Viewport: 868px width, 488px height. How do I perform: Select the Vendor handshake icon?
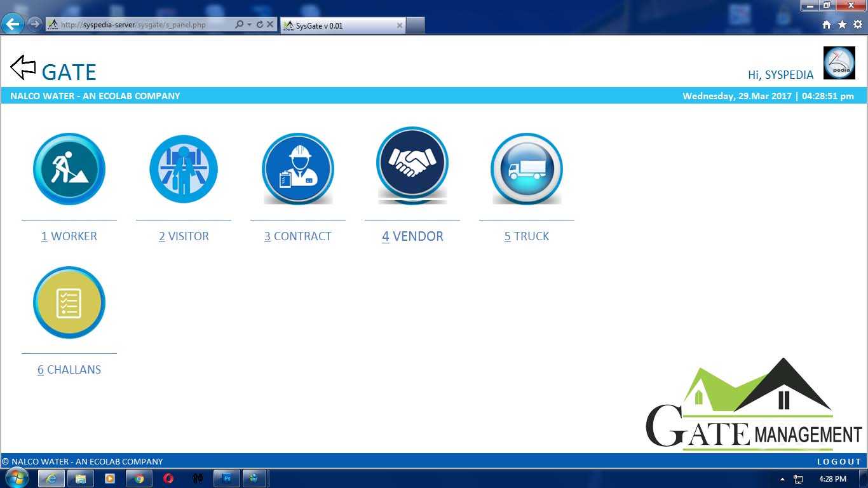[412, 164]
